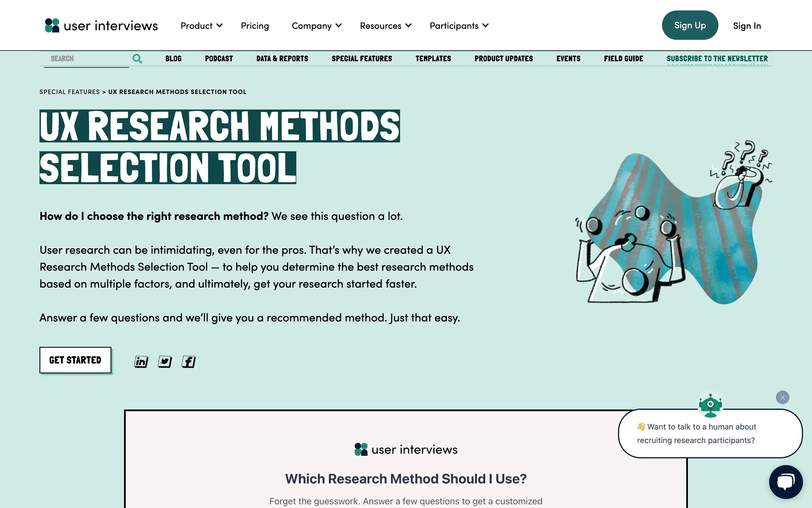Click 'UX Research Methods Selection Tool' breadcrumb text
Viewport: 812px width, 508px height.
(x=177, y=92)
